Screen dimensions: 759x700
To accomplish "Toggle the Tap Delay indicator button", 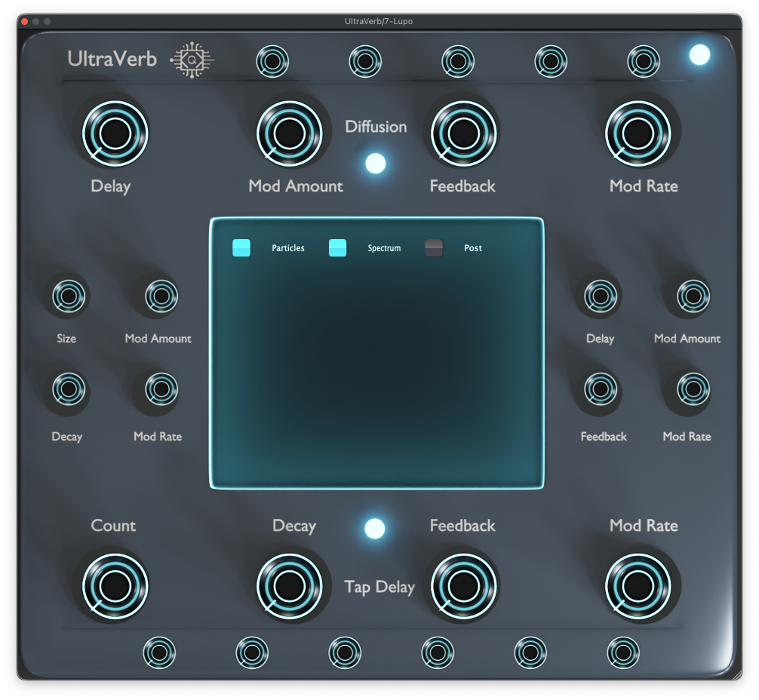I will (x=375, y=528).
